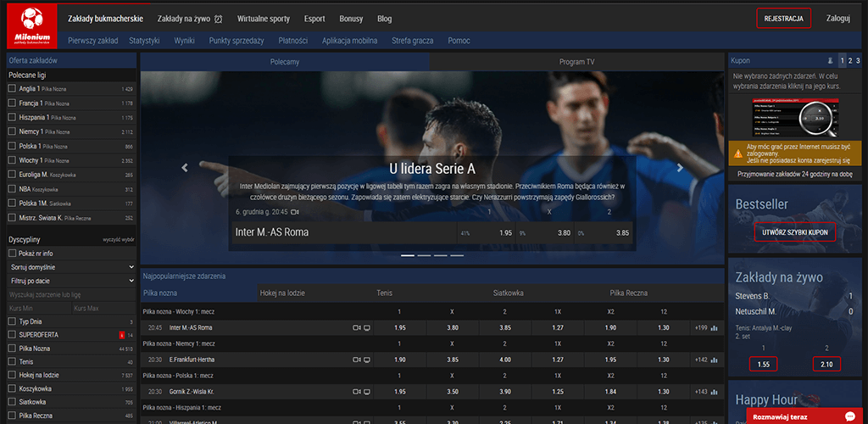Click the trophy icon in Kupon header
The width and height of the screenshot is (868, 424).
click(829, 61)
